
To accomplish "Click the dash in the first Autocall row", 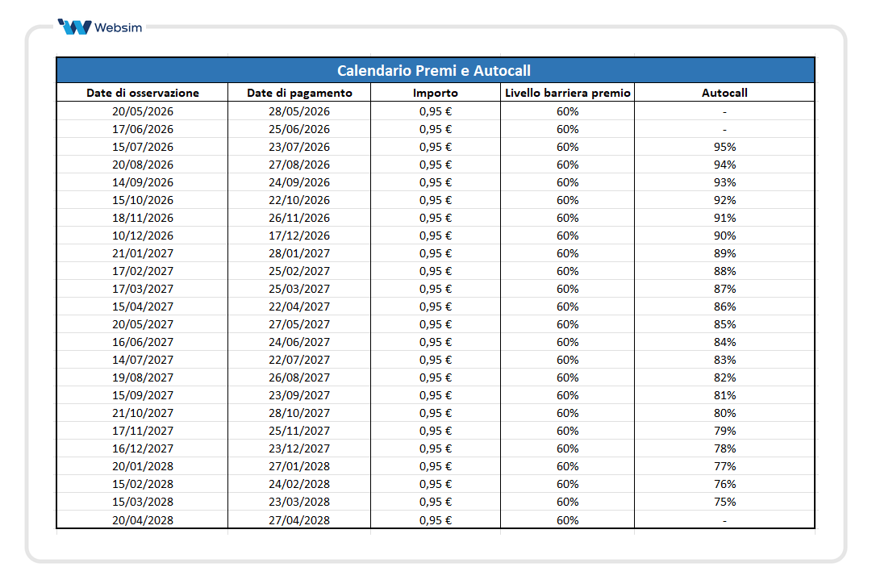I will (x=725, y=111).
